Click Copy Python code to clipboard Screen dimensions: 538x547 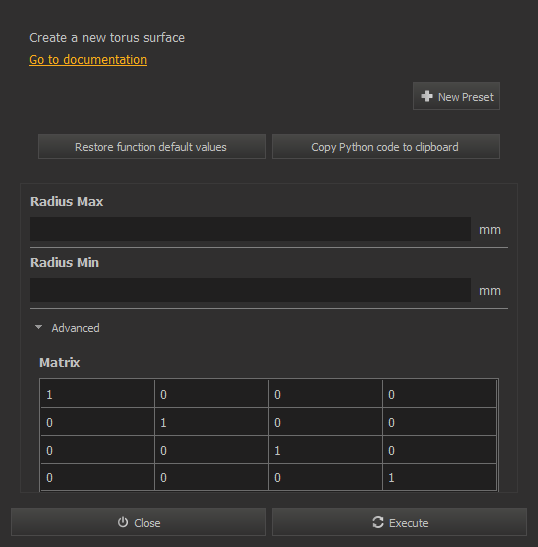pos(386,147)
